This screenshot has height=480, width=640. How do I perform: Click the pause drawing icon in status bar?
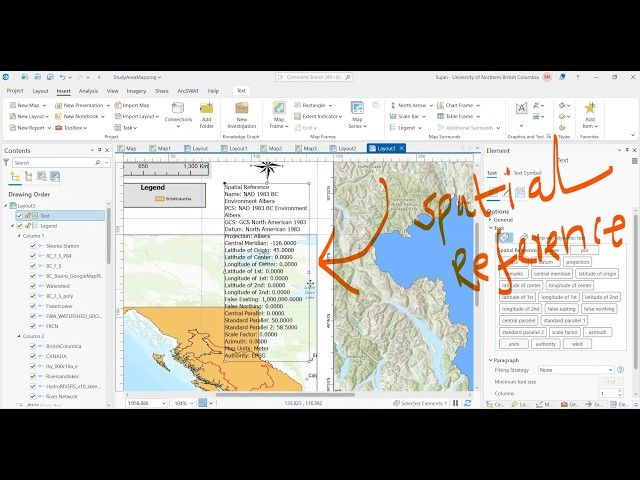click(x=456, y=403)
